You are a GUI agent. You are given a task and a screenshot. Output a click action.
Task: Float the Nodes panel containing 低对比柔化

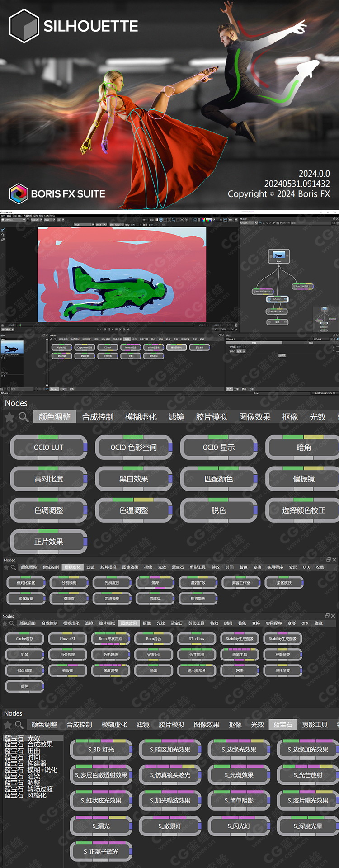click(x=329, y=560)
